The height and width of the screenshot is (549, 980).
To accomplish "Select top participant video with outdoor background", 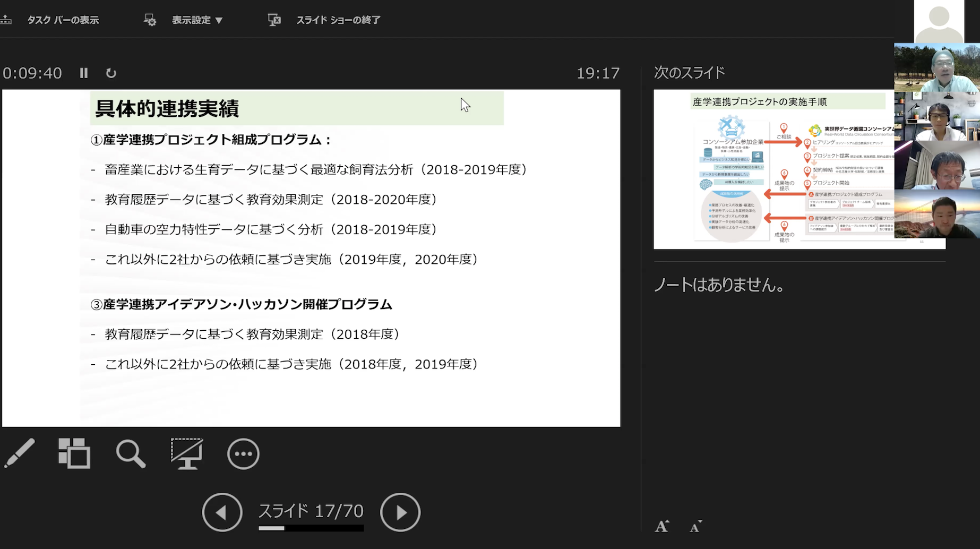I will coord(936,67).
